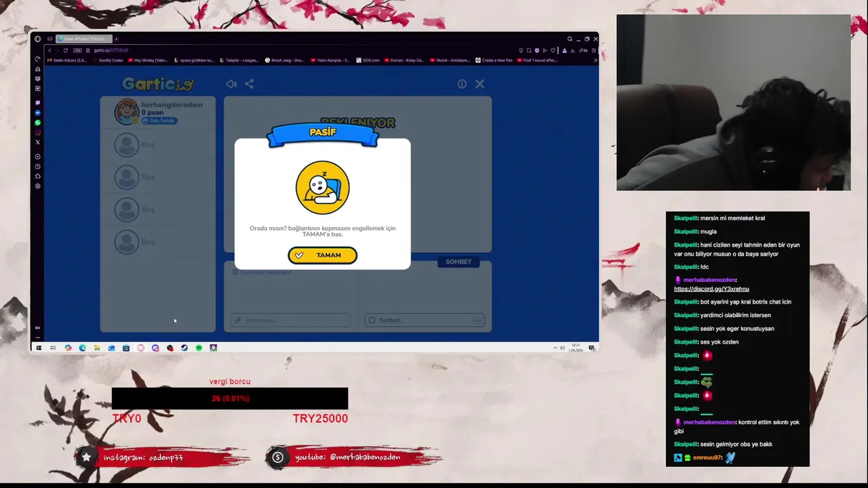Click the Gartic.io logo
Screen dimensions: 868x488
[x=158, y=84]
